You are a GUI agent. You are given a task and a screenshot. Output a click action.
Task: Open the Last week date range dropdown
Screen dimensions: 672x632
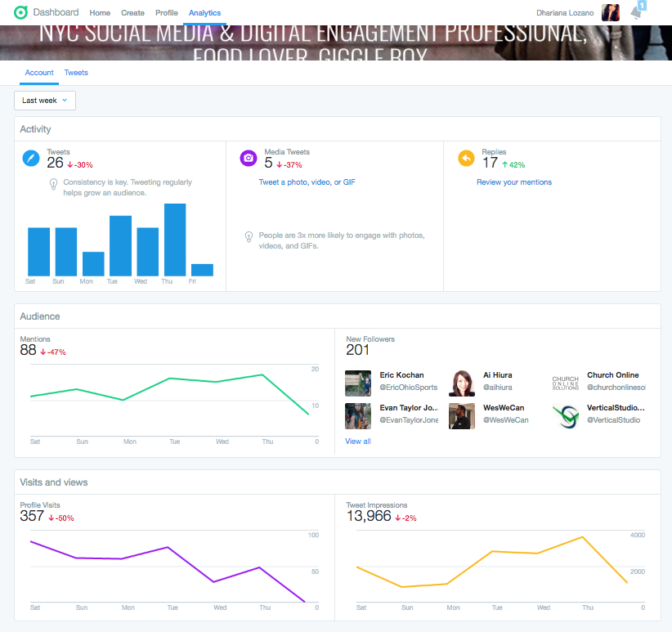pyautogui.click(x=45, y=101)
